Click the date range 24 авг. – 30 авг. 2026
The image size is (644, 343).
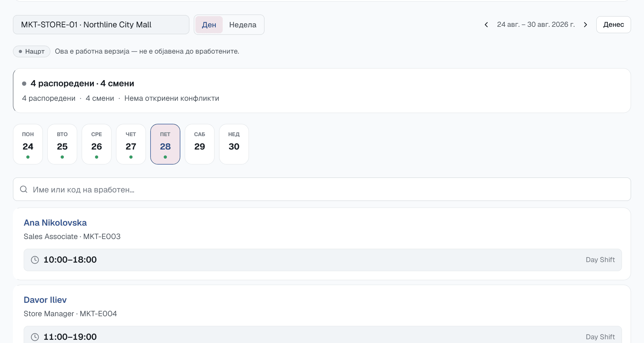536,25
